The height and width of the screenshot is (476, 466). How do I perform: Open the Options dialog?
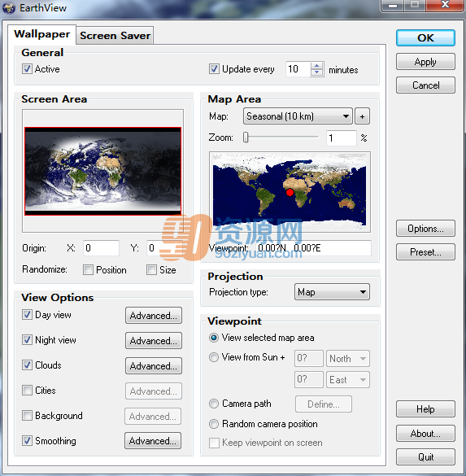tap(425, 229)
